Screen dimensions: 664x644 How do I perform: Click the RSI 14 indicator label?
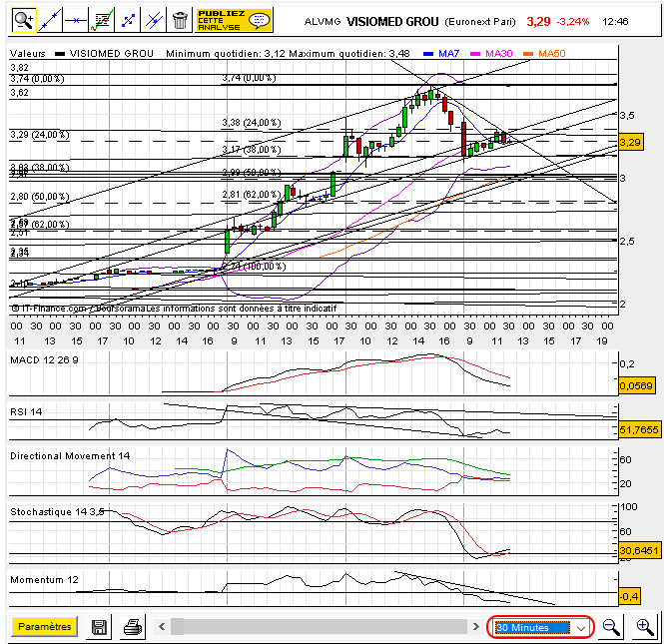pos(26,411)
